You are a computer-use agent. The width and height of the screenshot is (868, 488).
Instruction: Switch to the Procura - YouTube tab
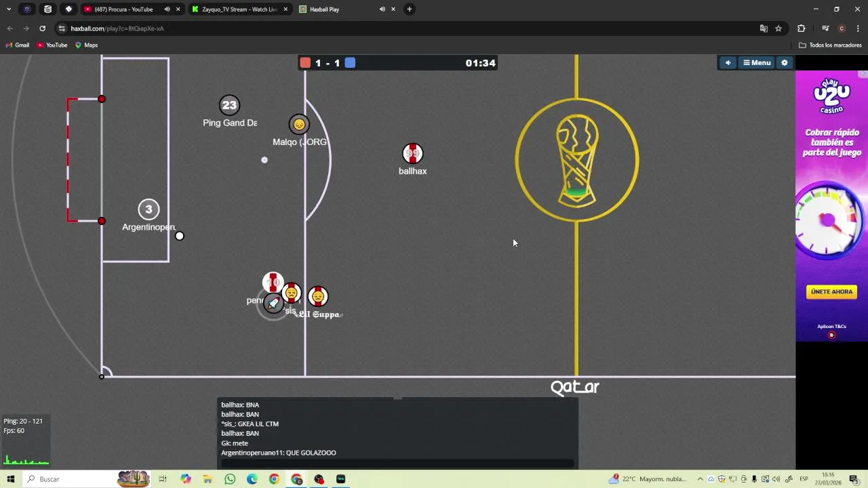124,9
